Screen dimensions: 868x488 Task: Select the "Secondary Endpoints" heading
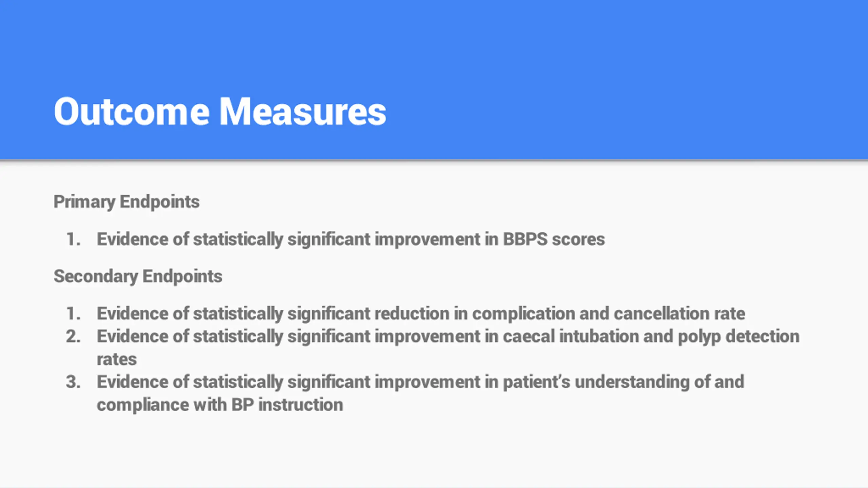coord(138,276)
